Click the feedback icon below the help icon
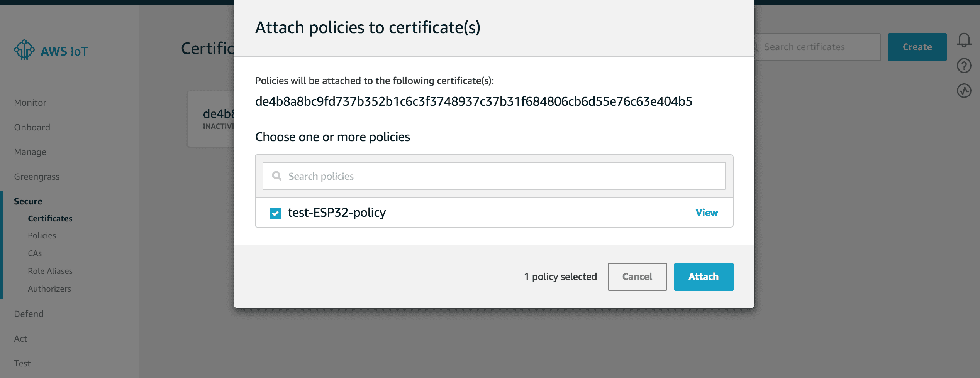This screenshot has height=378, width=980. [965, 91]
